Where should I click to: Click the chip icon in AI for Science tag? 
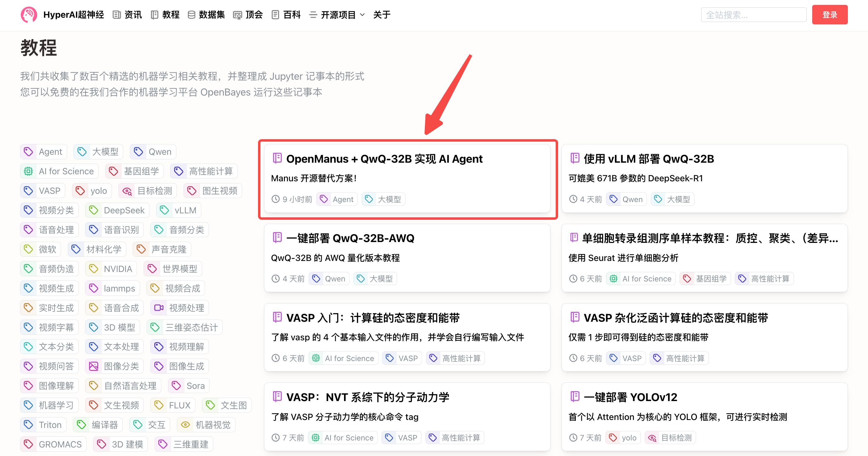pyautogui.click(x=28, y=171)
